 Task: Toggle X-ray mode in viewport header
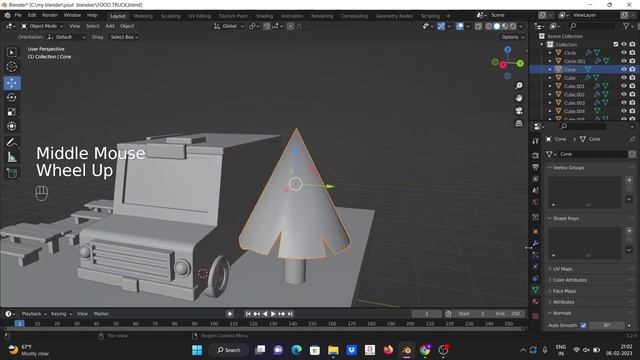coord(478,27)
